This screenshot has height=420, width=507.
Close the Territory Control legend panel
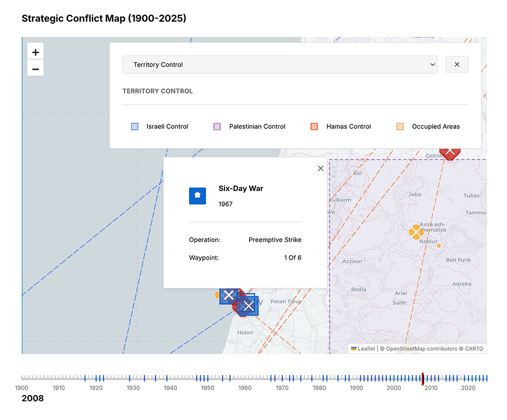pos(457,64)
